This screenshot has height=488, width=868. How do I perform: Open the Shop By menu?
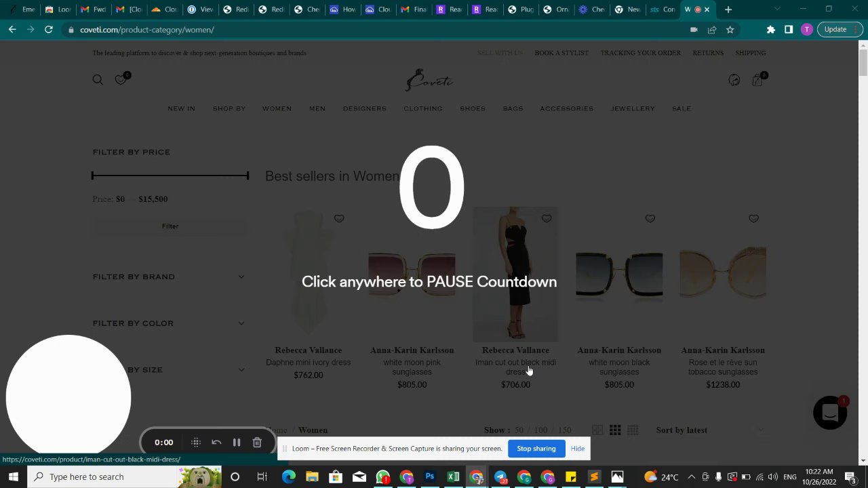(229, 108)
